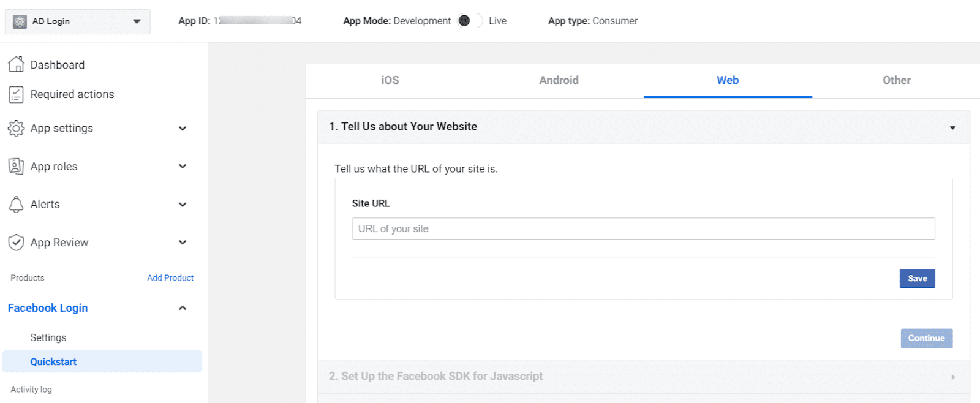
Task: Switch to the Other tab
Action: pos(896,80)
